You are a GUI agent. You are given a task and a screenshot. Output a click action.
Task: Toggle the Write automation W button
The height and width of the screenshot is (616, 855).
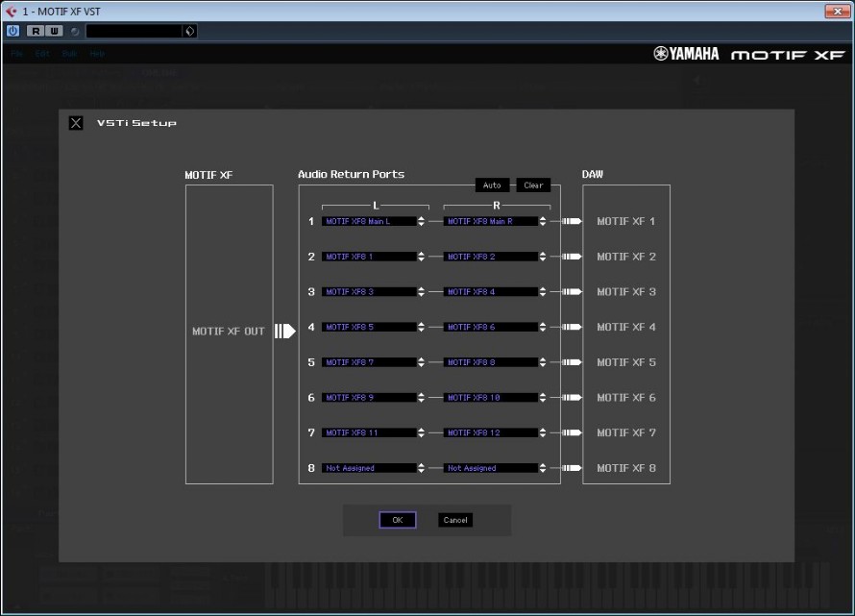coord(54,31)
